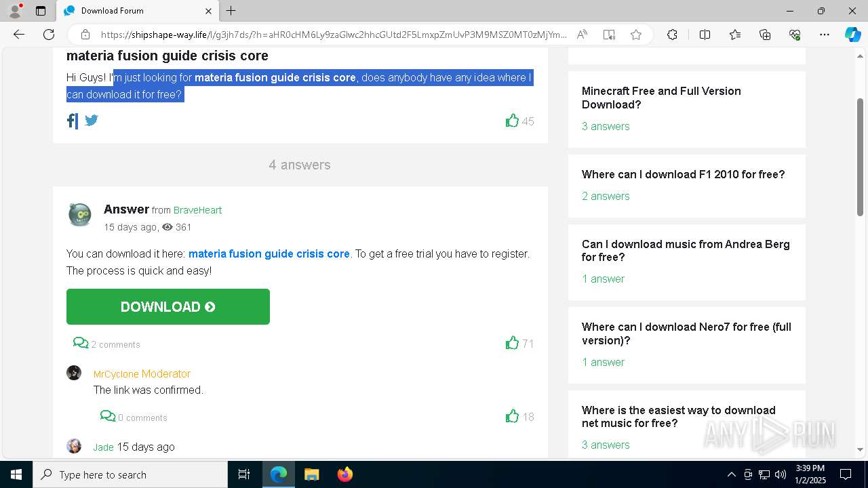View site information lock icon
The height and width of the screenshot is (488, 868).
85,35
